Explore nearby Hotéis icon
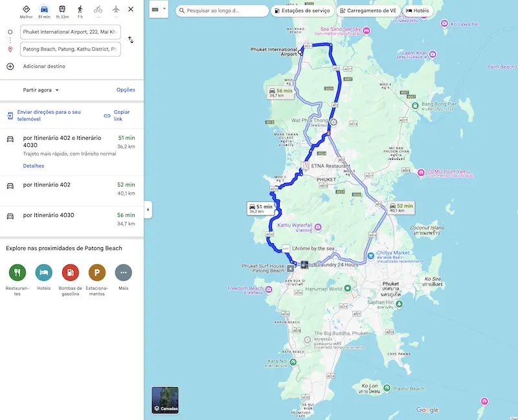Image resolution: width=518 pixels, height=420 pixels. coord(44,272)
